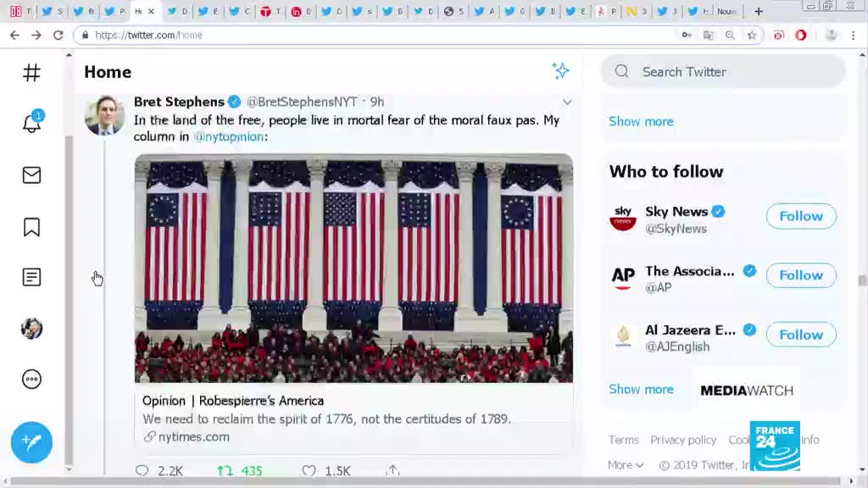Click the page vertical scrollbar thumb
Viewport: 868px width, 488px height.
point(862,280)
